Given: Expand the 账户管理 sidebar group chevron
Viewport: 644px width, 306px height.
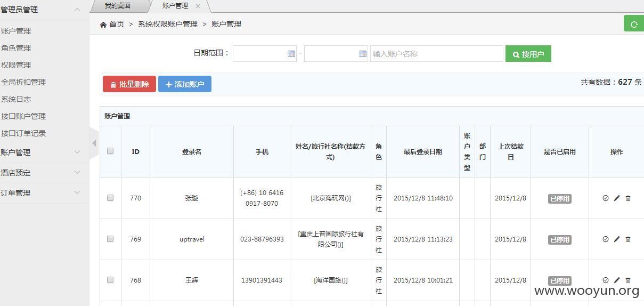Looking at the screenshot, I should [77, 152].
